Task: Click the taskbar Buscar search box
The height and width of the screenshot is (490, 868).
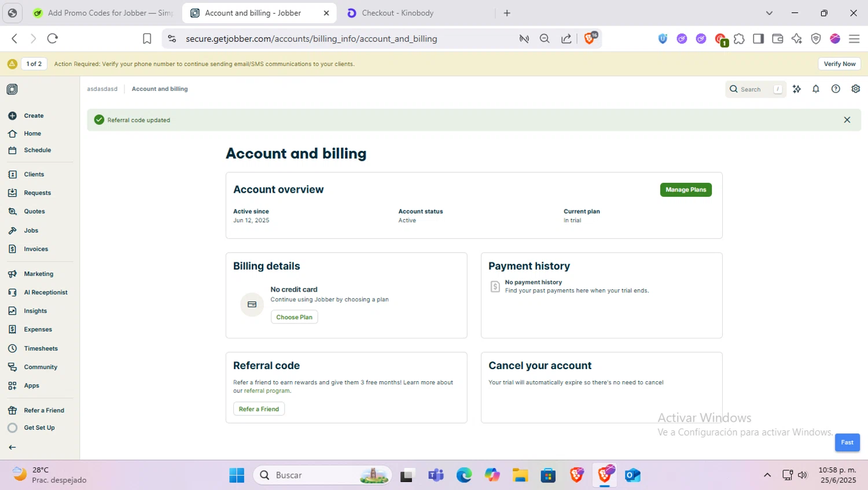Action: point(322,476)
